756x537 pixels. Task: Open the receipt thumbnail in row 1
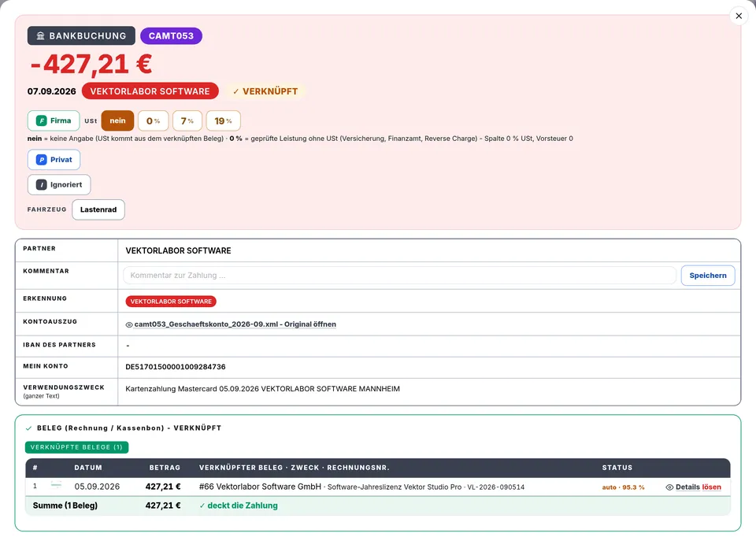(57, 485)
